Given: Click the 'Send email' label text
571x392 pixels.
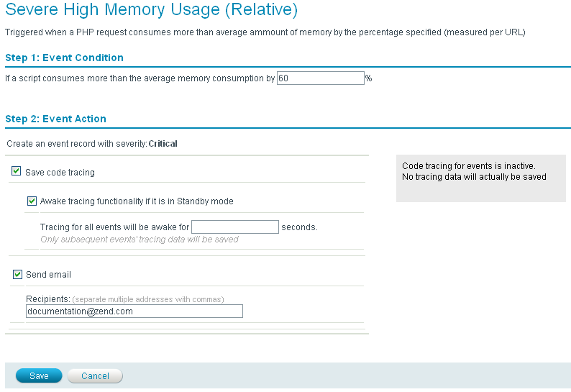Looking at the screenshot, I should pos(48,275).
